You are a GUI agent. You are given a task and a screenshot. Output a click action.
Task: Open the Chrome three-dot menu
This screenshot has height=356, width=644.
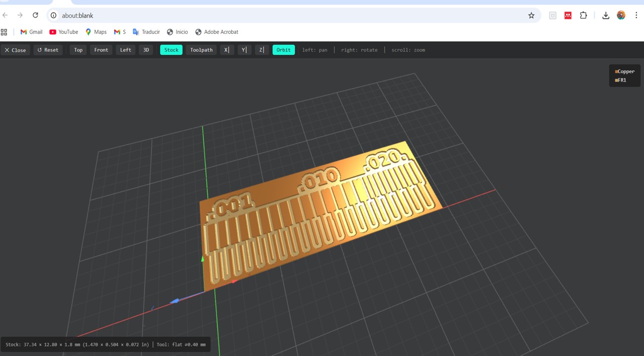click(x=636, y=16)
